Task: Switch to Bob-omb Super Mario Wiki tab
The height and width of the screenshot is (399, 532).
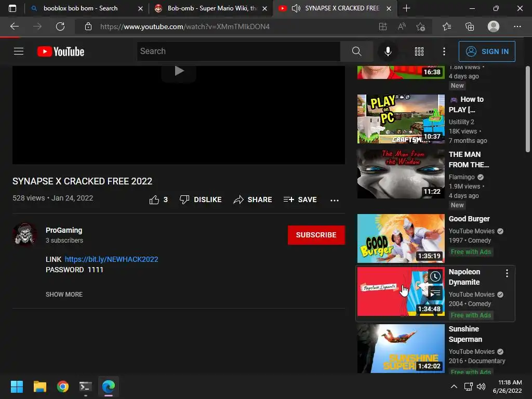Action: [210, 8]
